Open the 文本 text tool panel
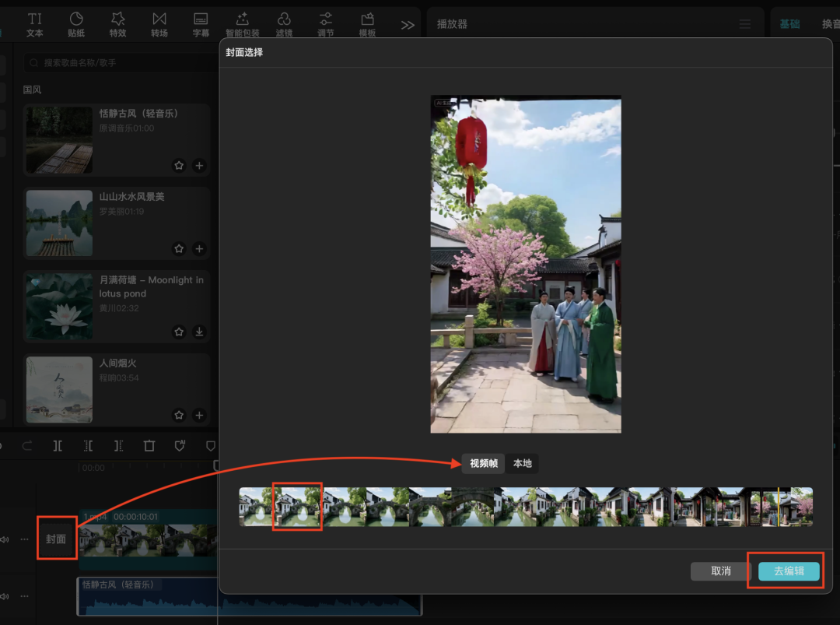The image size is (840, 625). (35, 23)
